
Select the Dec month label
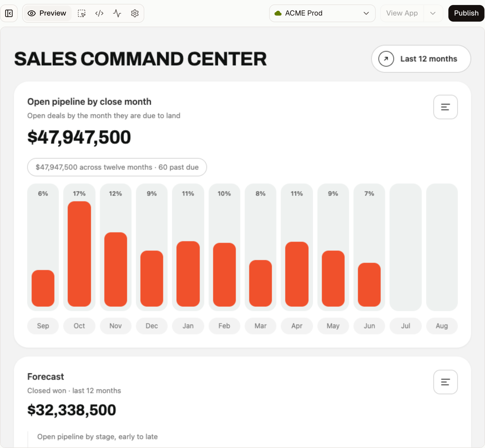coord(152,326)
